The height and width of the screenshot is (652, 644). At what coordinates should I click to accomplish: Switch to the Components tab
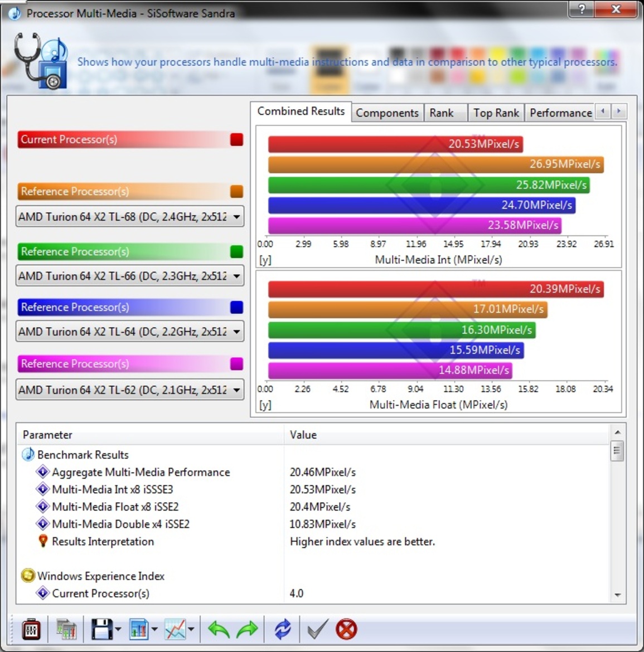[x=388, y=113]
